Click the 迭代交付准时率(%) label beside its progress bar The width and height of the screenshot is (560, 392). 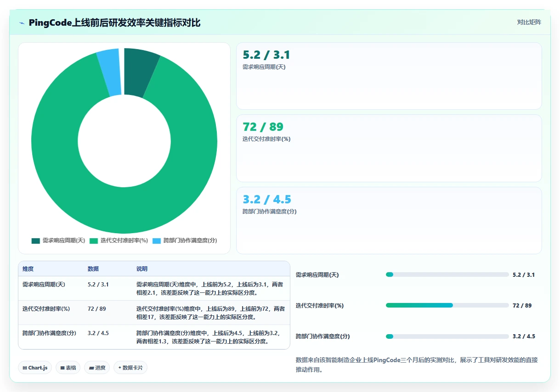pos(320,306)
